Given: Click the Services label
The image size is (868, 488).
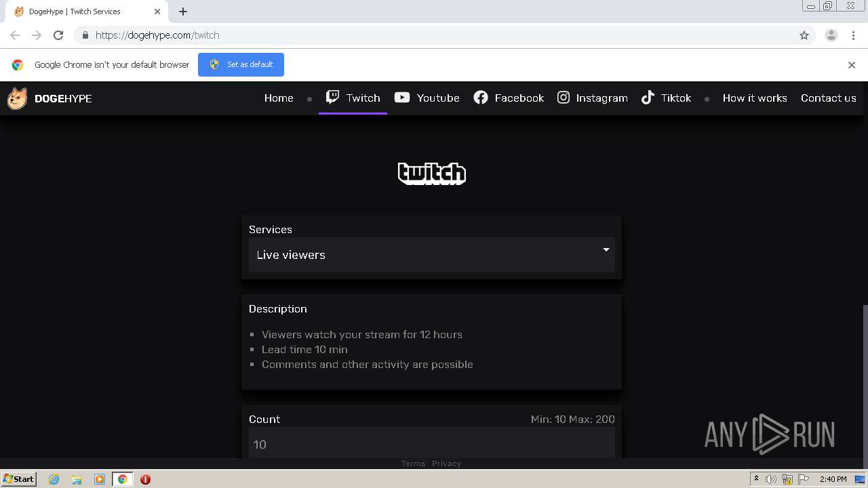Looking at the screenshot, I should [x=271, y=229].
